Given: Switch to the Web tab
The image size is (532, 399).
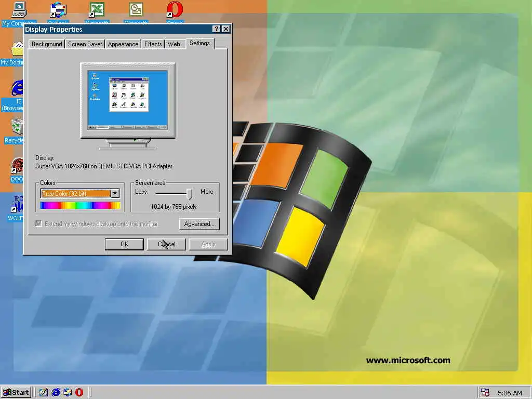Looking at the screenshot, I should 174,44.
